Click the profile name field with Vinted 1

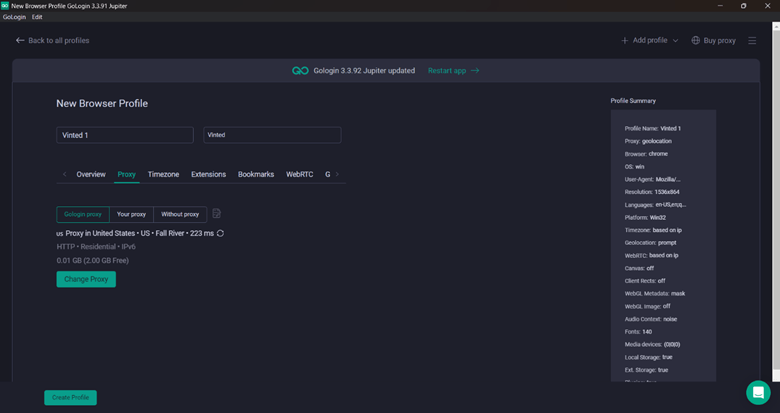125,135
